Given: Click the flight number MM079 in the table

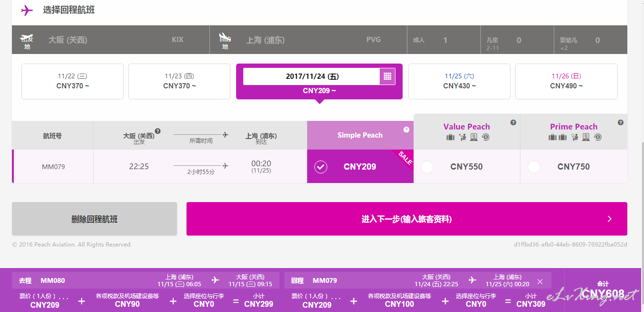Looking at the screenshot, I should [53, 167].
